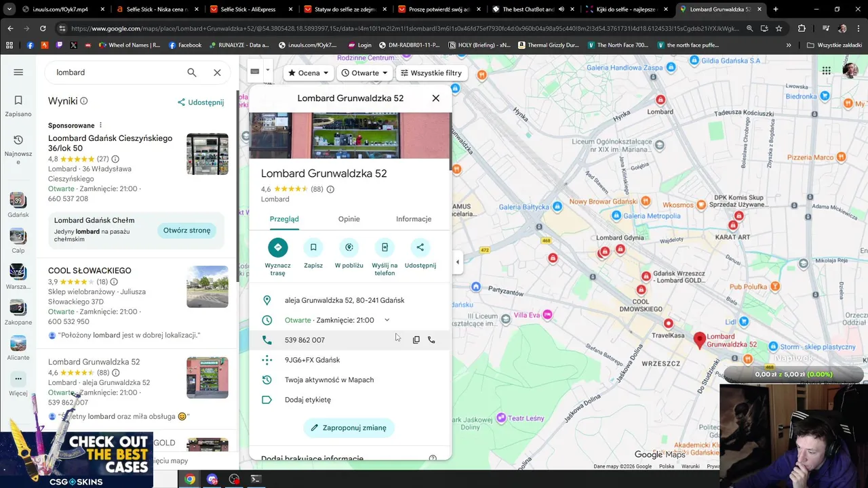
Task: Switch to the Opinie tab
Action: pos(349,219)
